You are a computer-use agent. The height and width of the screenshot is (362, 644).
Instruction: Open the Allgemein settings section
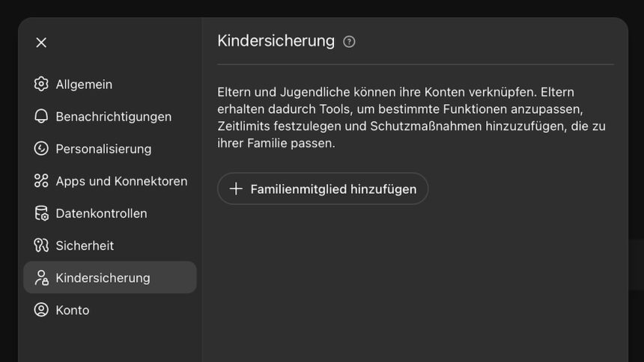(x=84, y=85)
